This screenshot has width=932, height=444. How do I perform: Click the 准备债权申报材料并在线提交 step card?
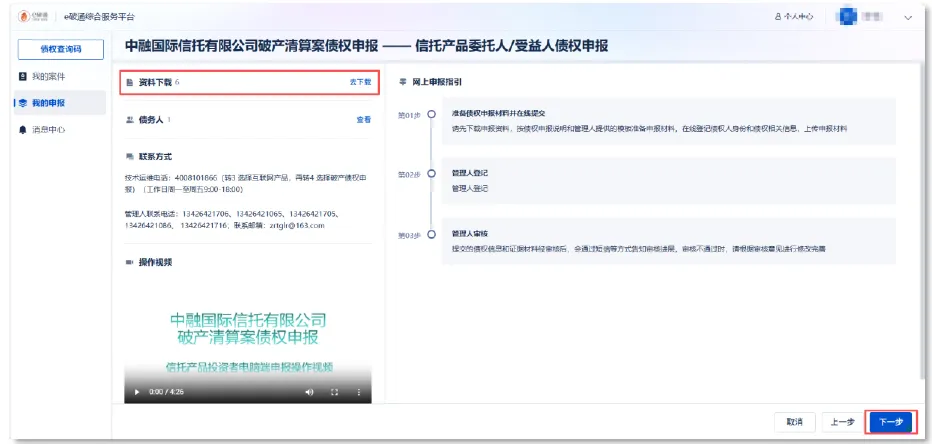(x=669, y=121)
